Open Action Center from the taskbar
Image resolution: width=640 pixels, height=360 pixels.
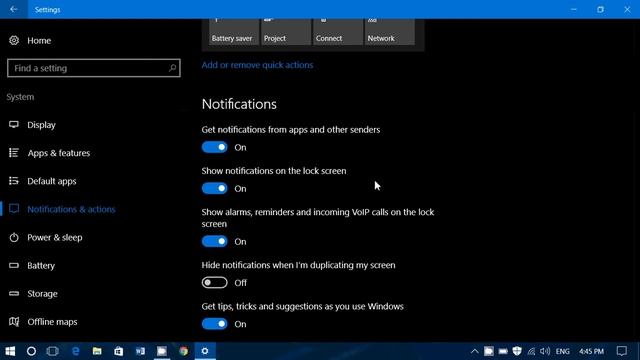(x=622, y=351)
